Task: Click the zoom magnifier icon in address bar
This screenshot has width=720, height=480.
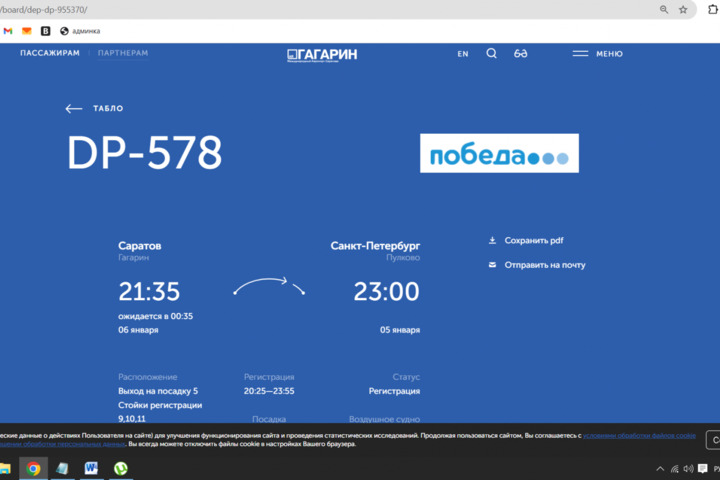Action: 664,9
